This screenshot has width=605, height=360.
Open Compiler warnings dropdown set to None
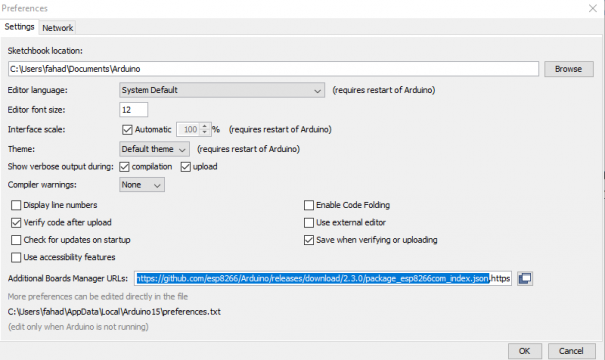(142, 185)
